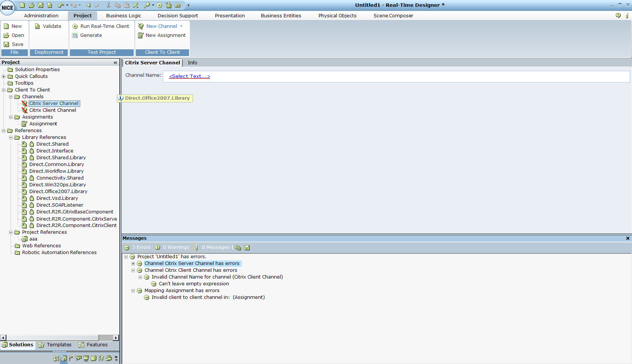The image size is (632, 364).
Task: Switch to the Info tab
Action: [192, 63]
